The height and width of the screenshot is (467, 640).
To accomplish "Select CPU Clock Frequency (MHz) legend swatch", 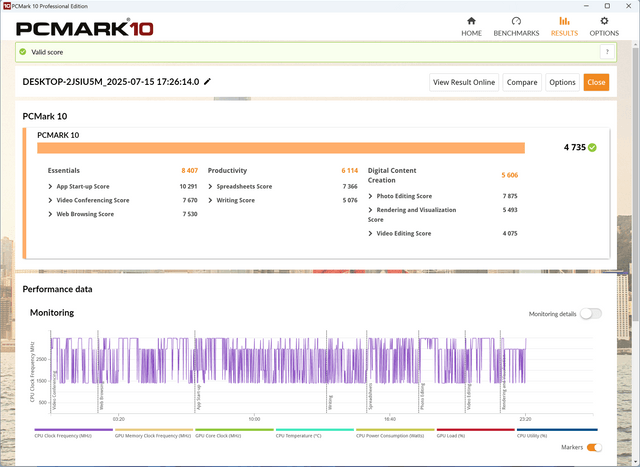I will click(x=73, y=429).
